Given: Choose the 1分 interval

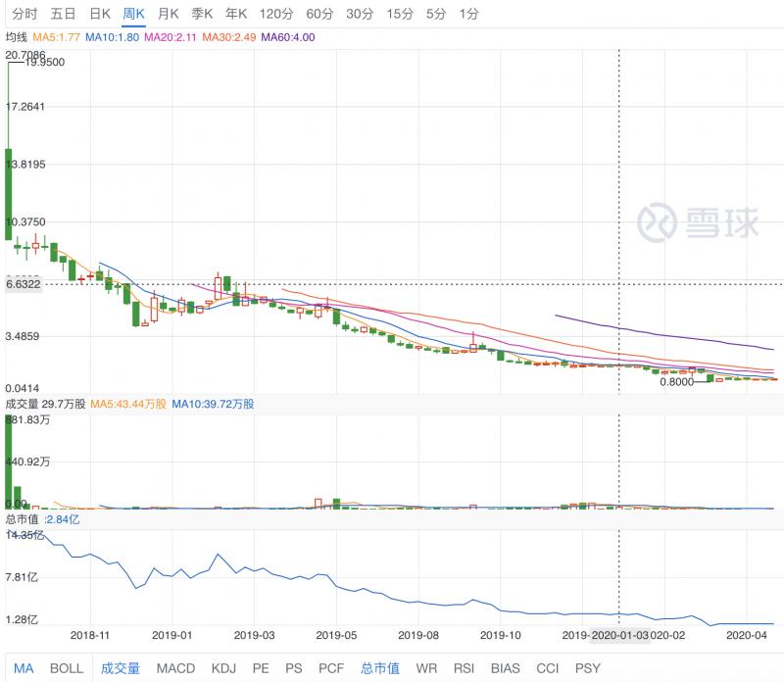Looking at the screenshot, I should (x=468, y=14).
